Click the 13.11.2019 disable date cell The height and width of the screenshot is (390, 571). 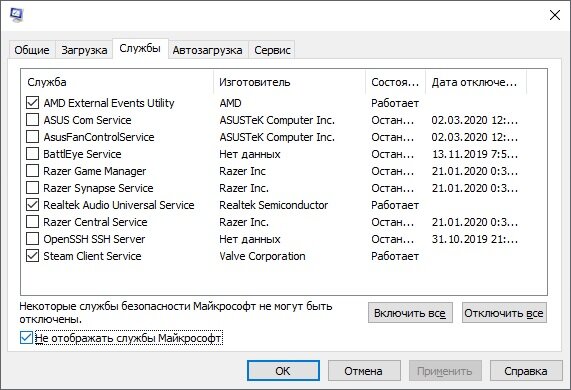click(475, 154)
